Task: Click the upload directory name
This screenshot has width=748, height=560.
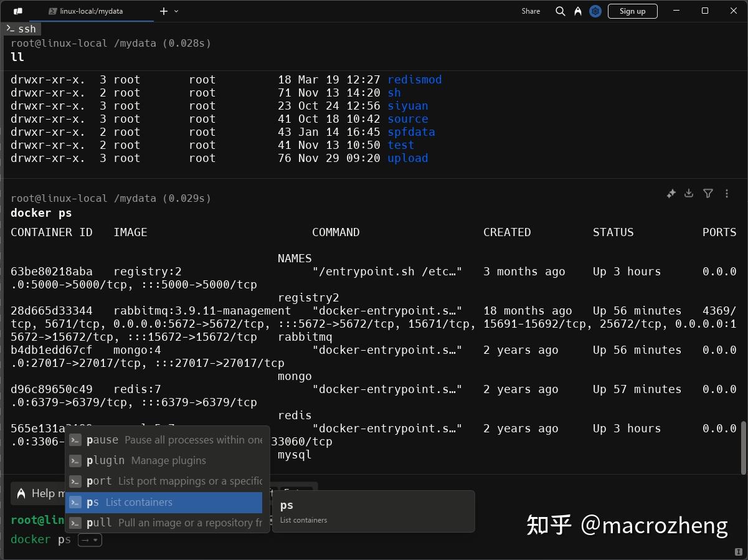Action: [407, 158]
